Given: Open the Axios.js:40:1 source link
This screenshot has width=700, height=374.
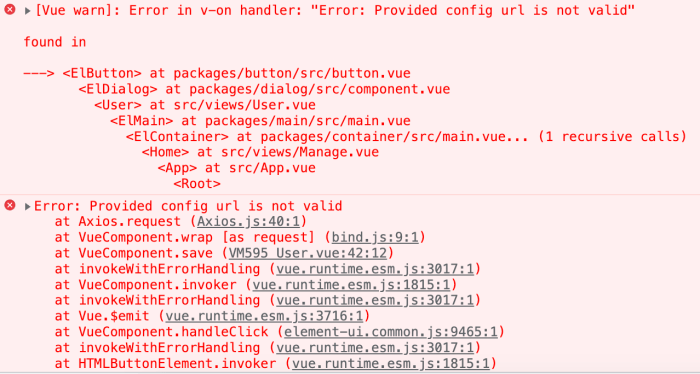Looking at the screenshot, I should pyautogui.click(x=250, y=221).
